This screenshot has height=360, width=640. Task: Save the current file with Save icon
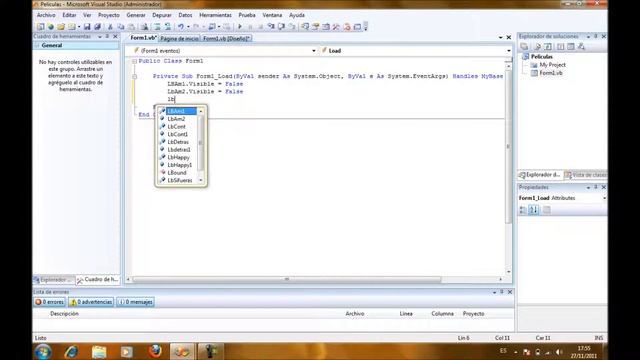click(x=87, y=27)
